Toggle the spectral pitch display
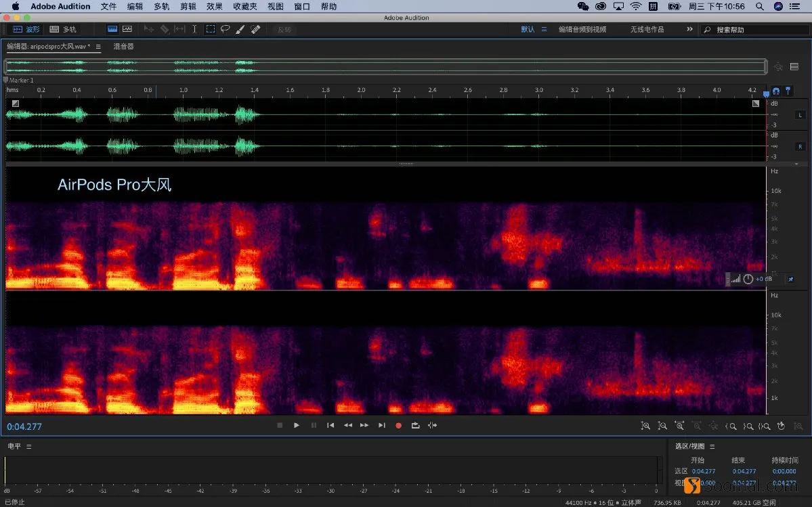The image size is (812, 507). (127, 29)
